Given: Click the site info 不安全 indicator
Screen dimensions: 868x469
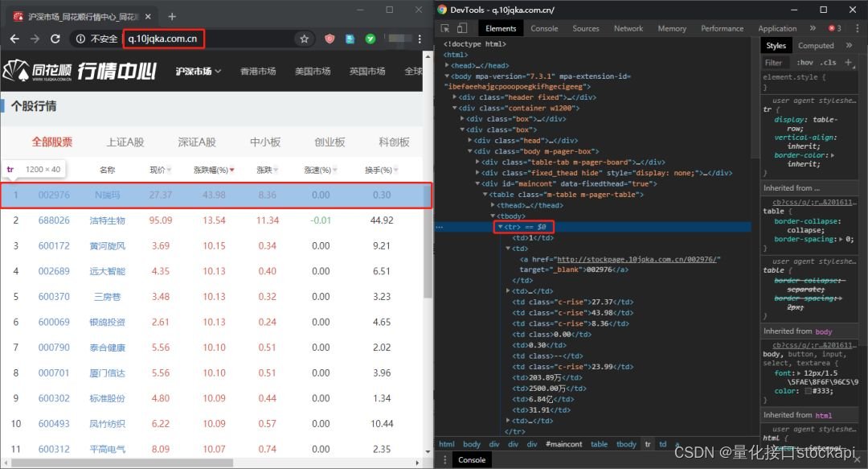Looking at the screenshot, I should [x=97, y=39].
